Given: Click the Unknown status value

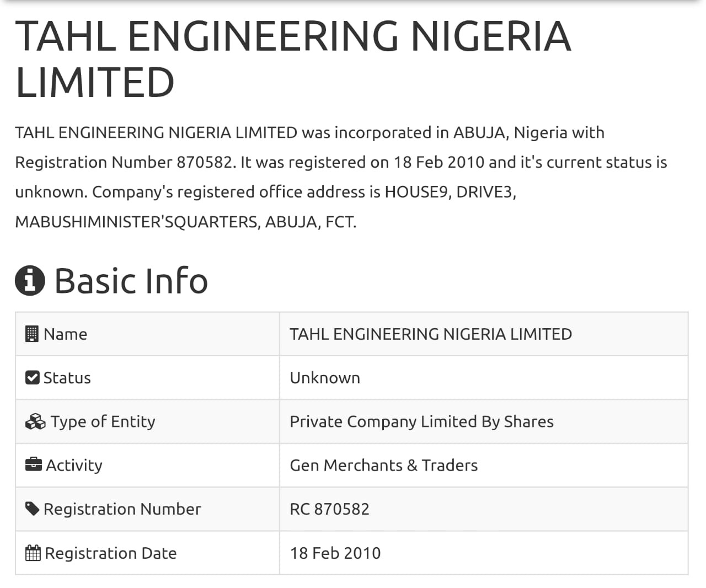Looking at the screenshot, I should [x=325, y=378].
